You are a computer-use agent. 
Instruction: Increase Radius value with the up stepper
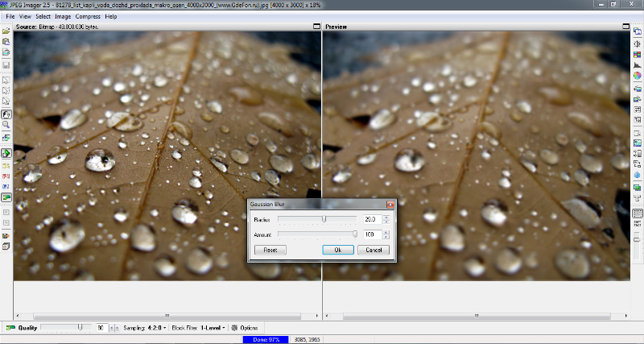click(x=386, y=217)
